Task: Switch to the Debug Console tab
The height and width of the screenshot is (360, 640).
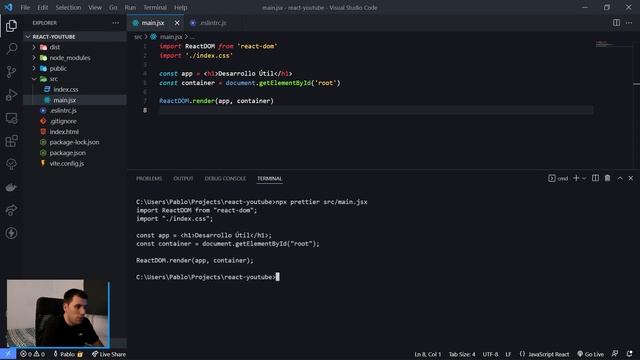Action: pyautogui.click(x=225, y=178)
